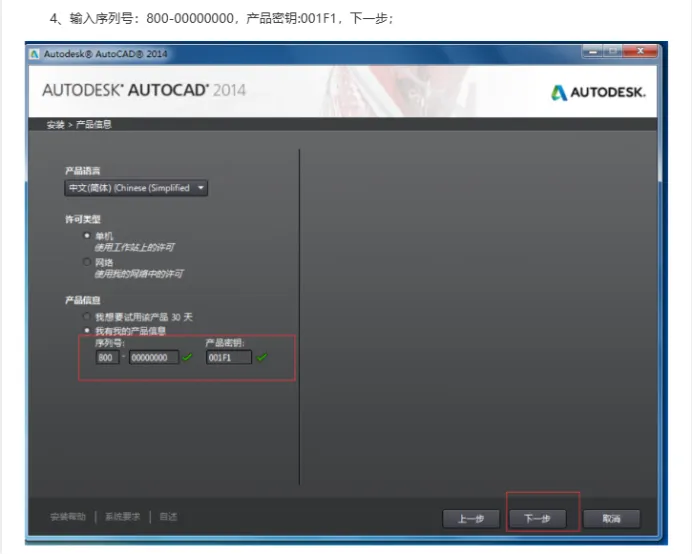Click the serial number prefix field 800

(x=107, y=357)
